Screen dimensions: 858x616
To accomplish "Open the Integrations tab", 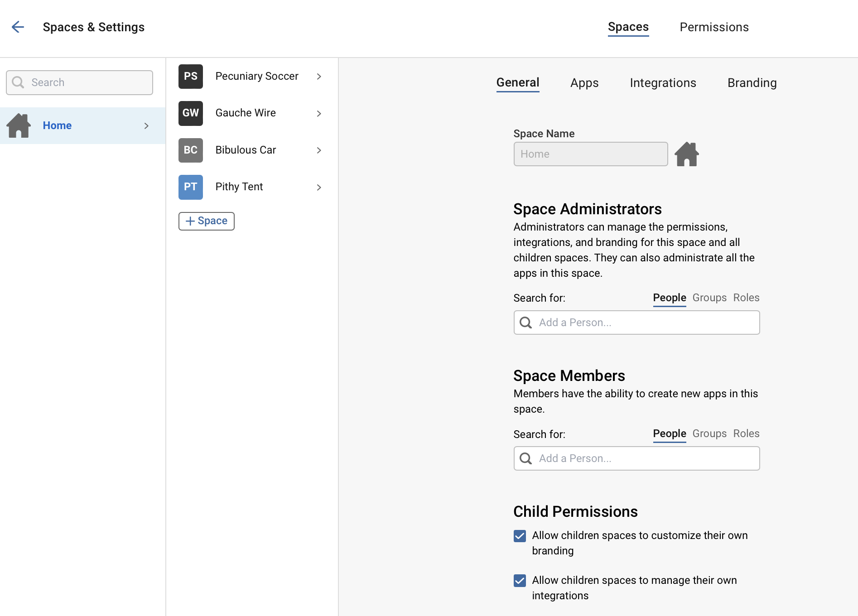I will [x=663, y=83].
